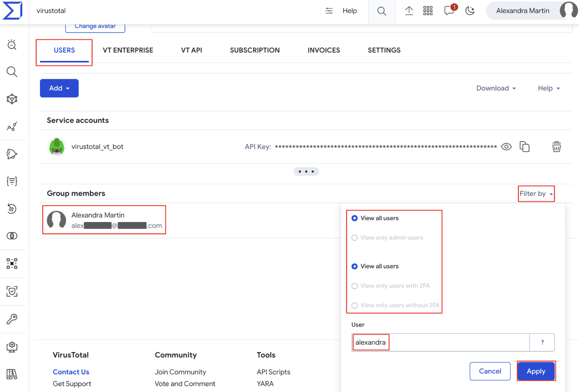Open the graph network sidebar icon

pos(12,99)
